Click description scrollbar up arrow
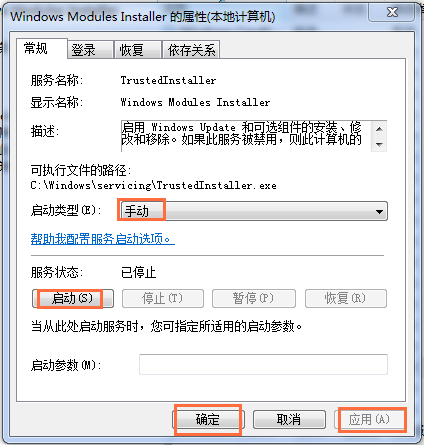Image resolution: width=424 pixels, height=445 pixels. click(379, 129)
